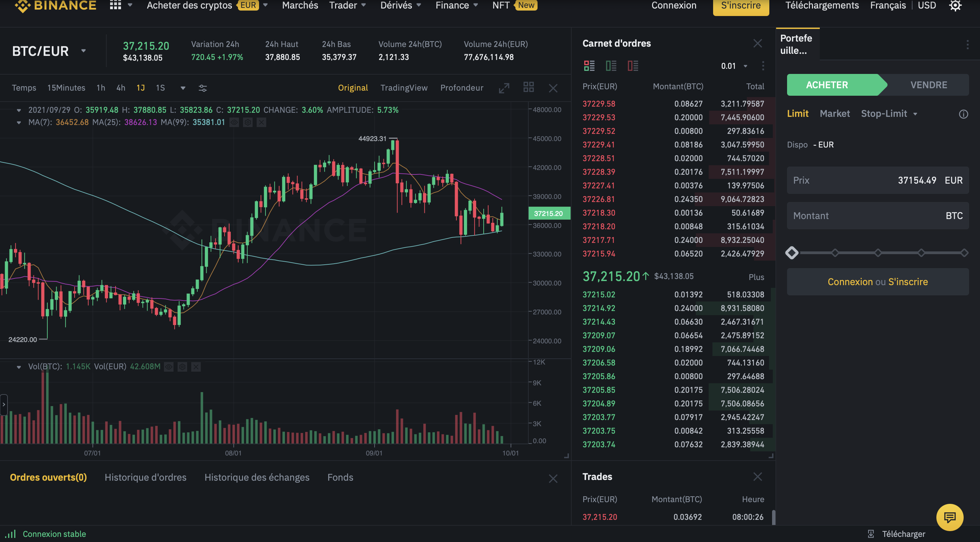Viewport: 980px width, 542px height.
Task: Click Connexion in the order form
Action: [x=850, y=282]
